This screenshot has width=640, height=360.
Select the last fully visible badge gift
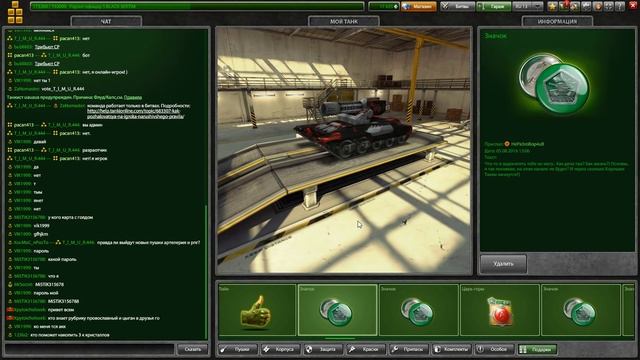click(580, 310)
